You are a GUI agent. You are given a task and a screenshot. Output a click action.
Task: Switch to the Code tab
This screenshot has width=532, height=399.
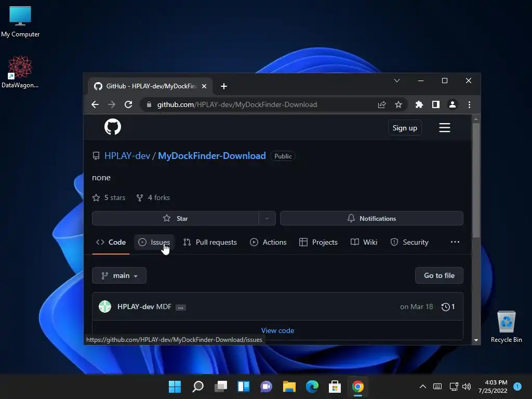111,242
